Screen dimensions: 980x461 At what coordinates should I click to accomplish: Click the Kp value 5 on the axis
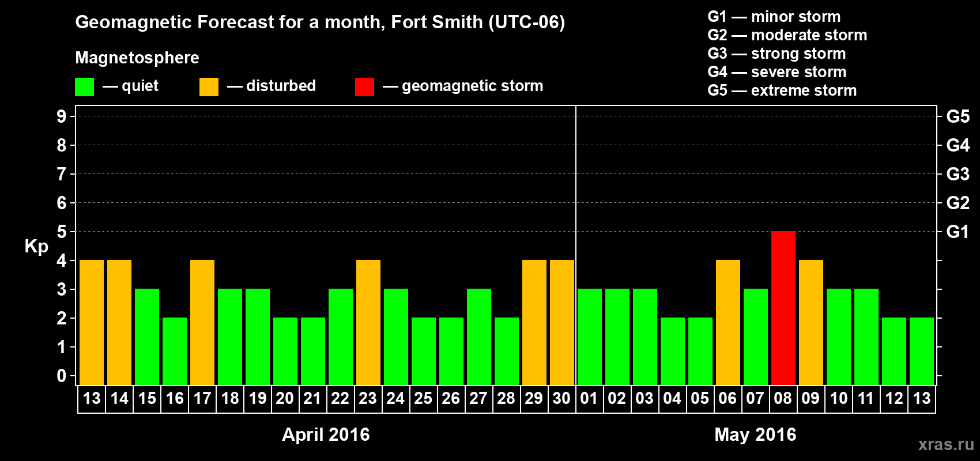pyautogui.click(x=62, y=232)
